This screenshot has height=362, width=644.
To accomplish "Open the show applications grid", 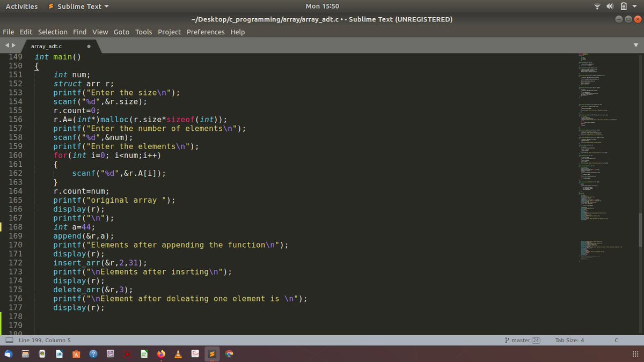I will point(635,354).
